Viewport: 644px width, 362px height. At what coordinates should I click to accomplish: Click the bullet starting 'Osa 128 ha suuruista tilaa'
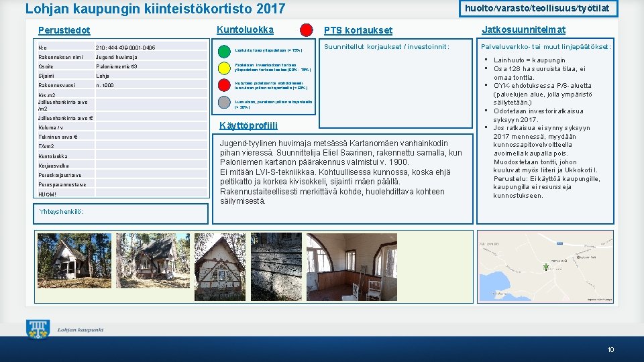coord(539,73)
